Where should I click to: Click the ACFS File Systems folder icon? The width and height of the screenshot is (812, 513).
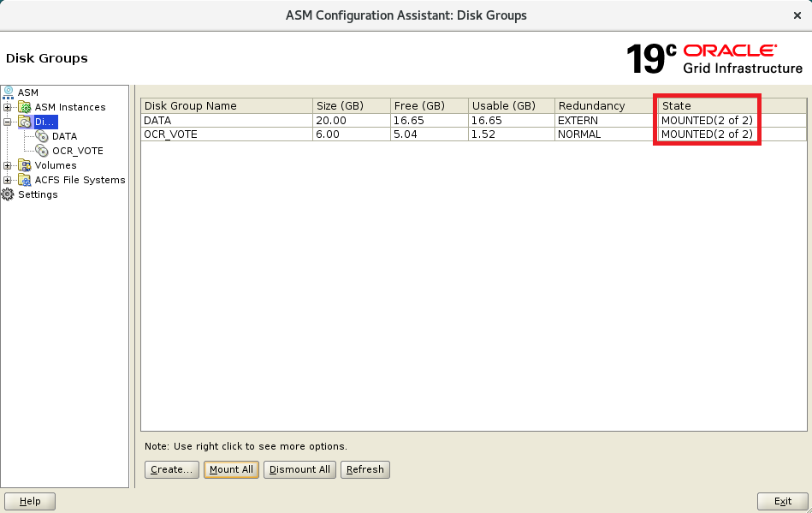tap(24, 180)
